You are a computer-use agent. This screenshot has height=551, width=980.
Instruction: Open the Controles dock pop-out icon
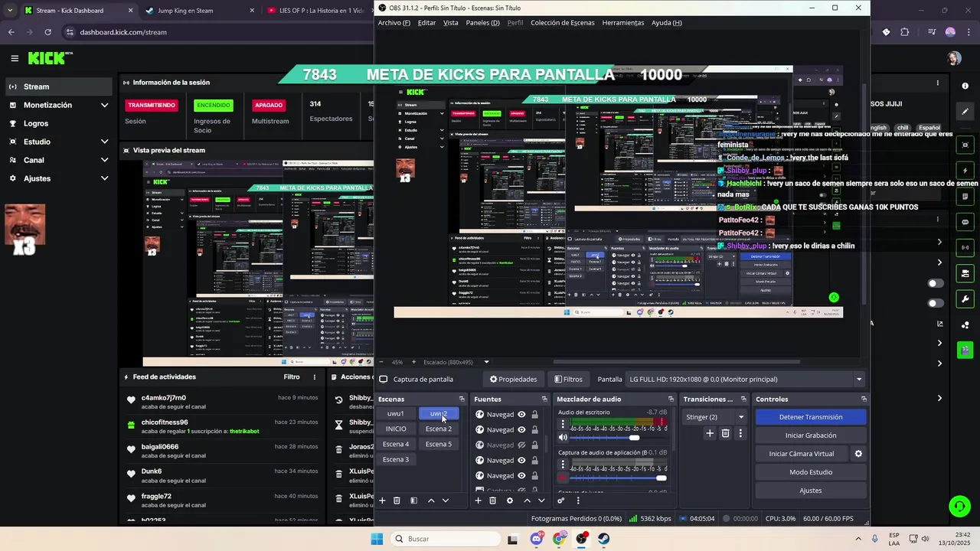click(864, 399)
